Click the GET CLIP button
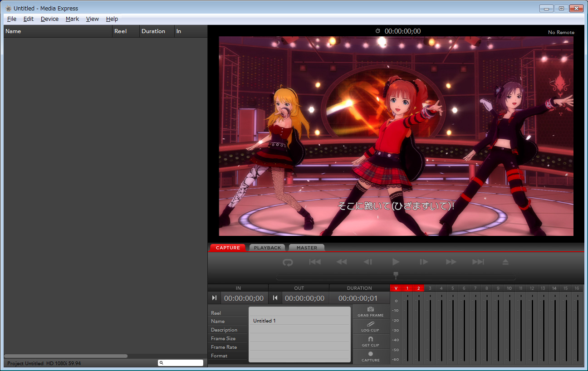The height and width of the screenshot is (371, 588). click(371, 342)
